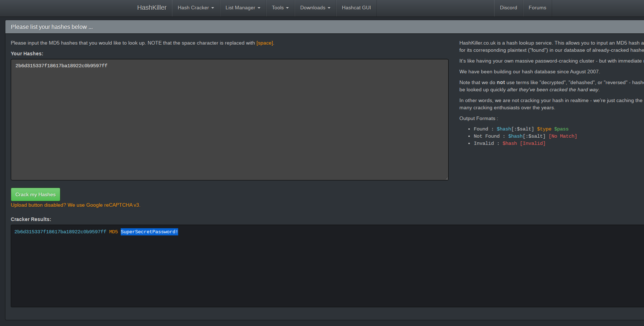Open the HashKiller home link
Image resolution: width=644 pixels, height=326 pixels.
pyautogui.click(x=152, y=8)
